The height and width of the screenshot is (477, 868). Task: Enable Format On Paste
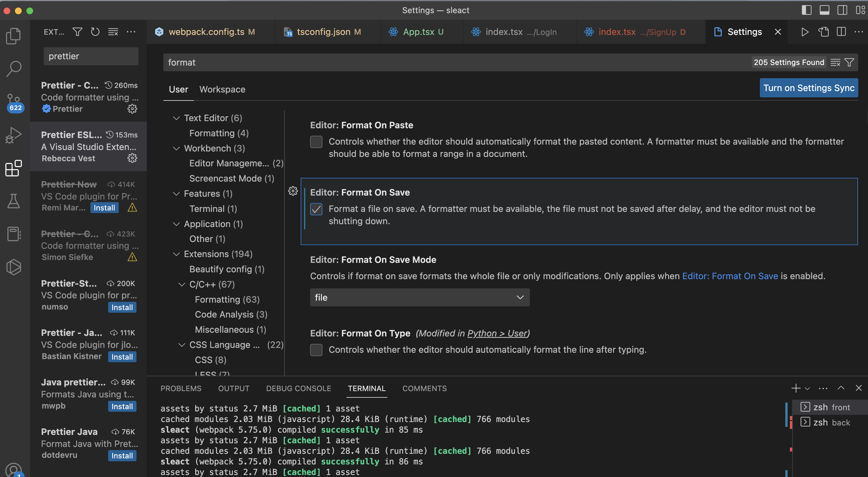pos(316,142)
